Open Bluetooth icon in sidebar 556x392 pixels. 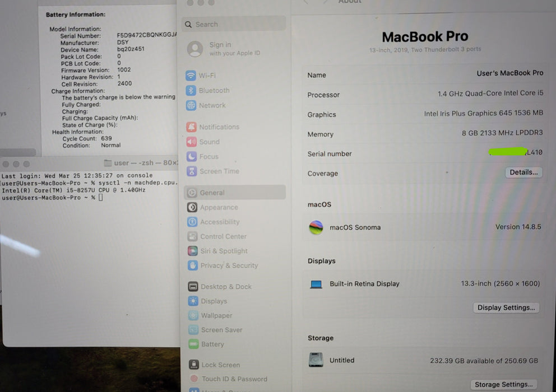[191, 90]
